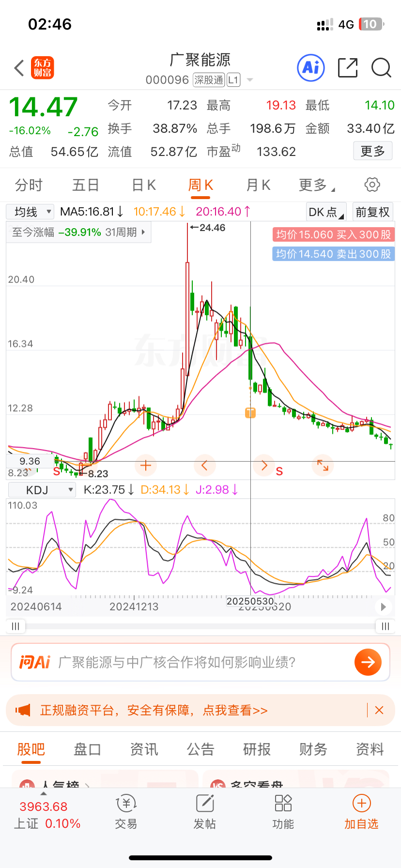
Task: Expand the 至今涨幅 period panel
Action: [x=78, y=232]
